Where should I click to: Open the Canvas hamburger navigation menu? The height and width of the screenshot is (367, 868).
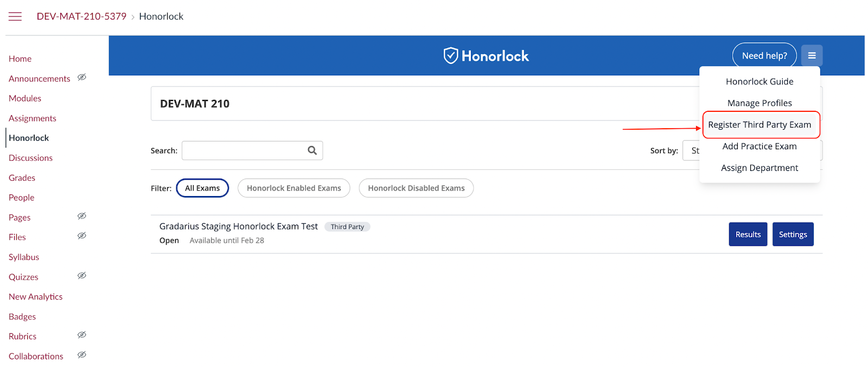pos(15,16)
